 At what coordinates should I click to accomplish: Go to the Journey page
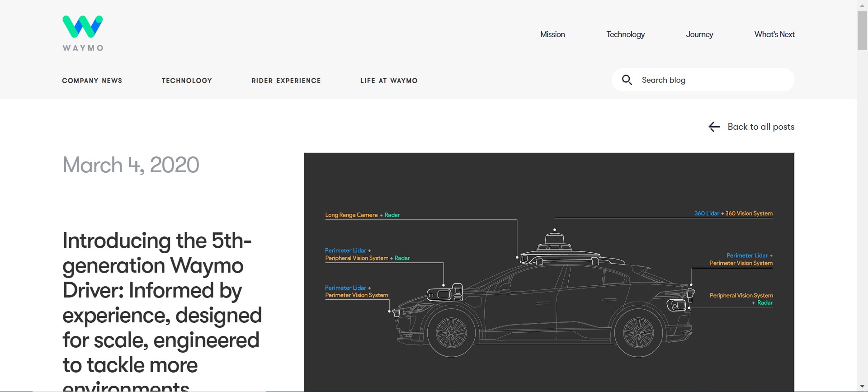pyautogui.click(x=699, y=34)
